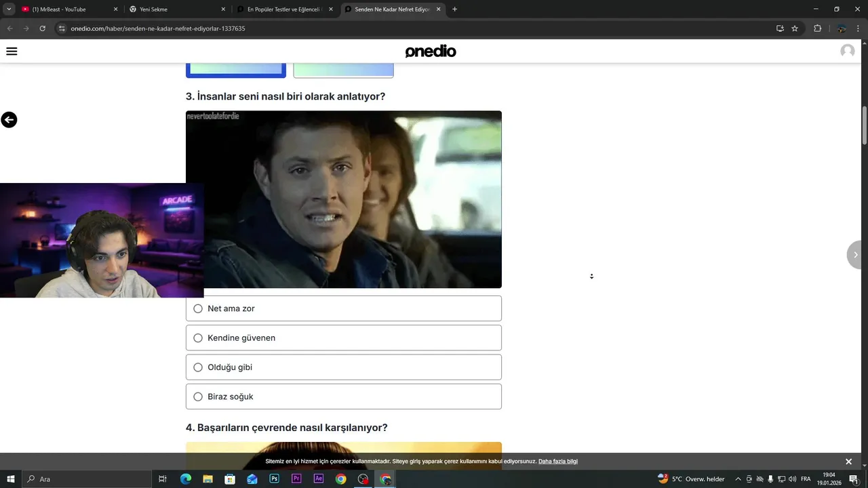Open Windows Start menu
Viewport: 868px width, 488px height.
click(11, 479)
